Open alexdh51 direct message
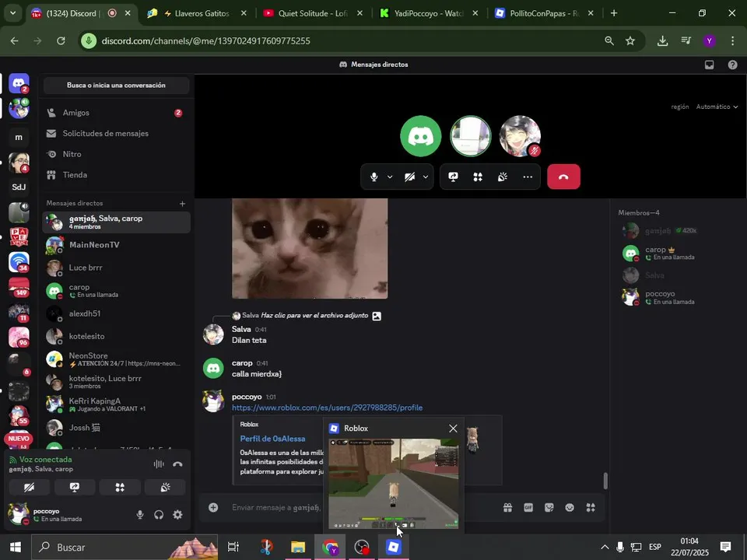 click(116, 313)
